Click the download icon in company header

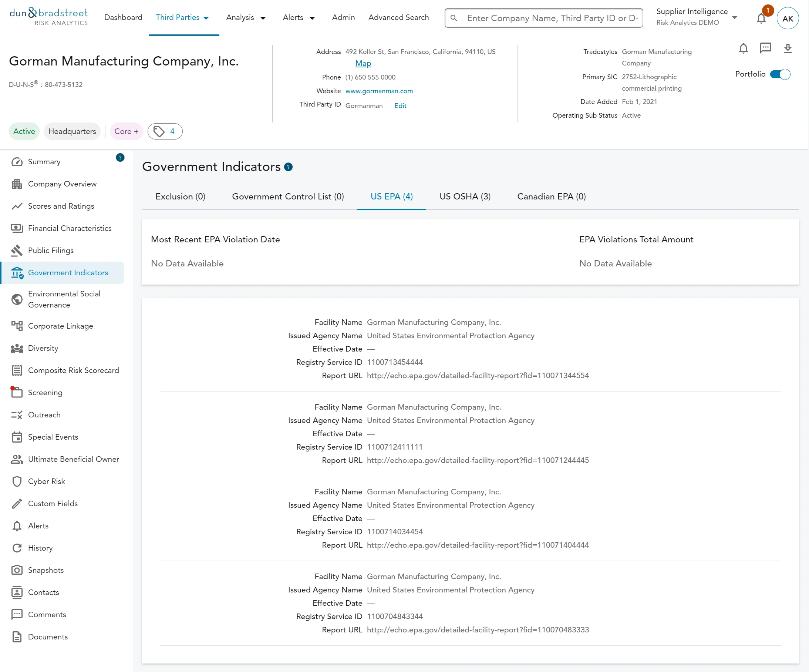pos(788,48)
